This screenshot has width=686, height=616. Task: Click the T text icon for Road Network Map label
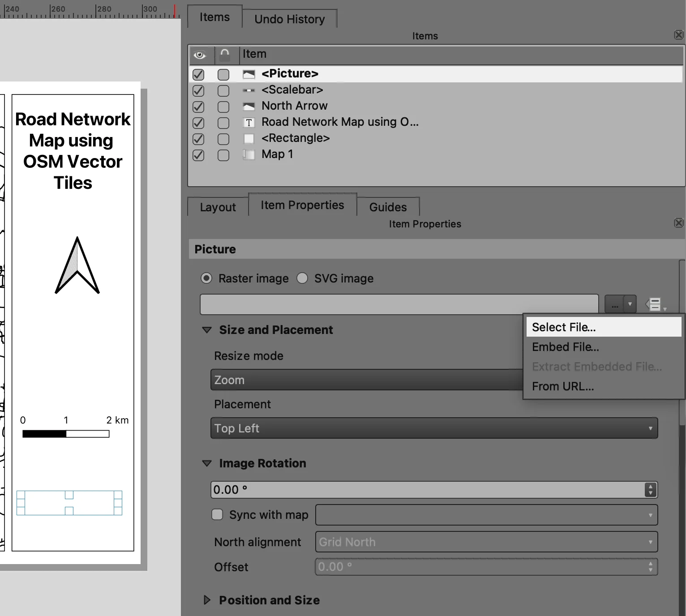(249, 122)
